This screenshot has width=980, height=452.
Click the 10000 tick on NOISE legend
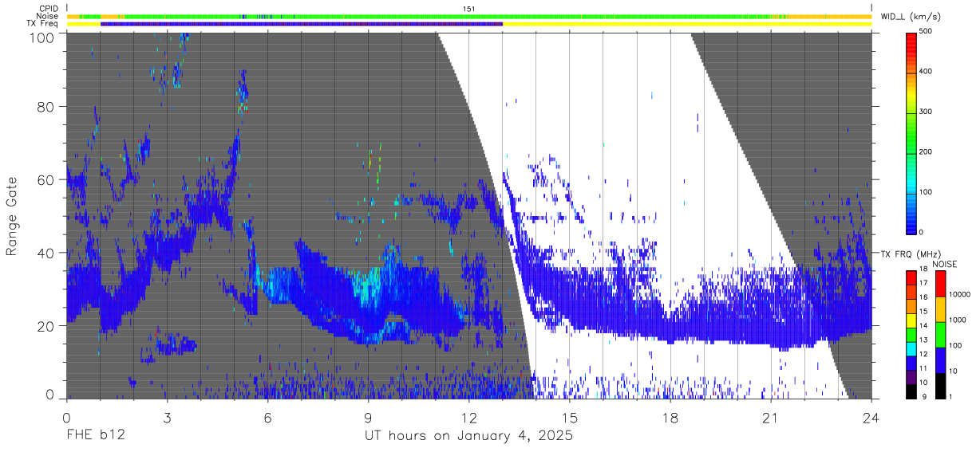958,294
